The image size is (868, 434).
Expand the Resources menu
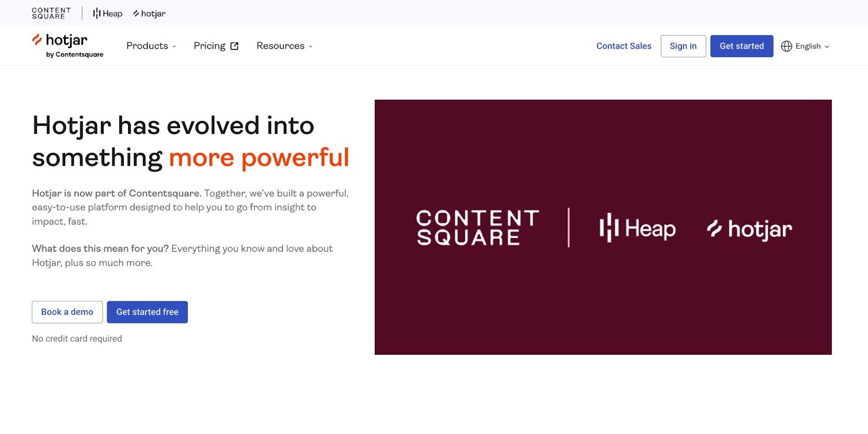coord(284,46)
